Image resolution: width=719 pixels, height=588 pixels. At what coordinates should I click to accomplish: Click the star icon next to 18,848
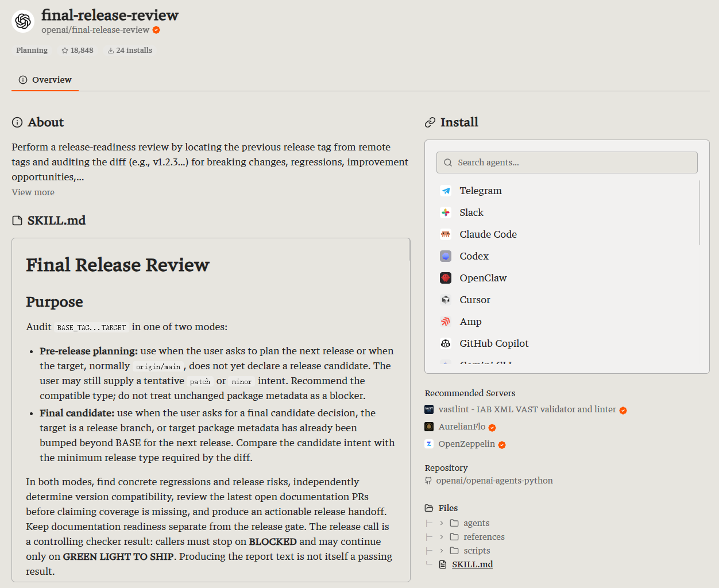[x=65, y=51]
